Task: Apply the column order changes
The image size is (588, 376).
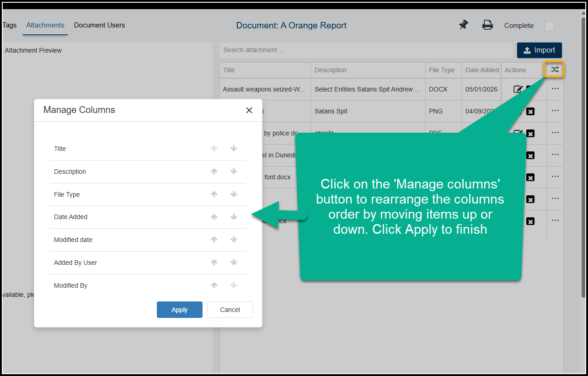Action: click(x=179, y=310)
